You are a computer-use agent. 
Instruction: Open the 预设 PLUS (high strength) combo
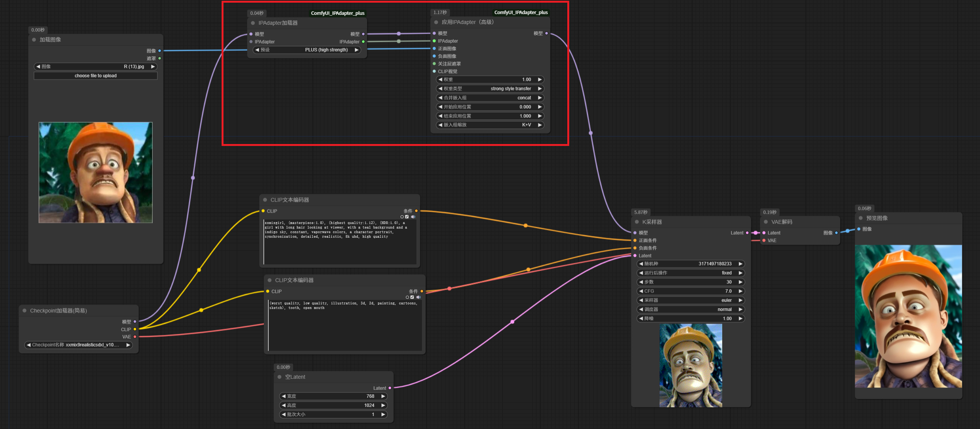click(307, 50)
